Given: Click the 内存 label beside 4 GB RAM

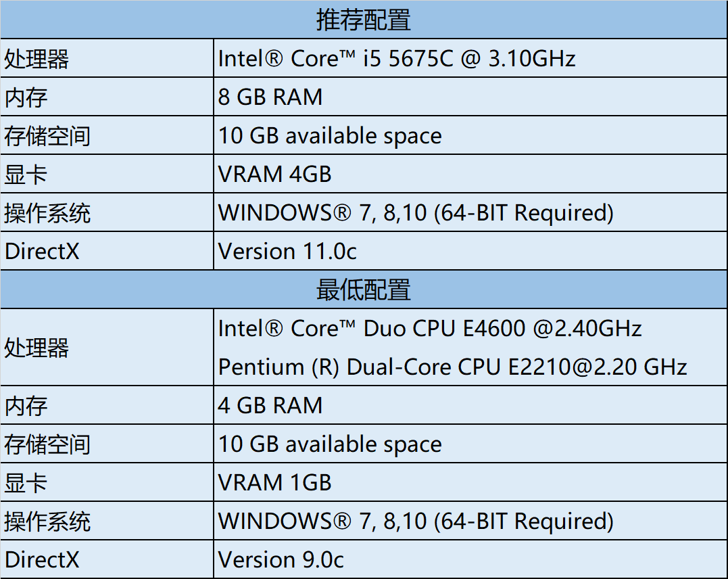Looking at the screenshot, I should [26, 406].
